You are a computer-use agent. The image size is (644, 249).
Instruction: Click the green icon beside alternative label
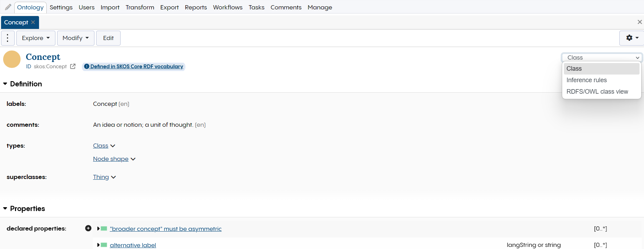104,245
